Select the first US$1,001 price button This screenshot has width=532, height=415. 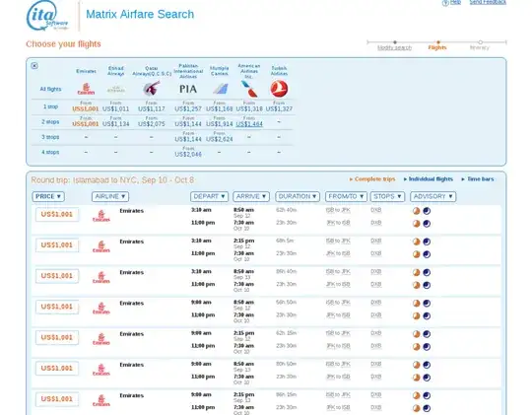coord(57,214)
